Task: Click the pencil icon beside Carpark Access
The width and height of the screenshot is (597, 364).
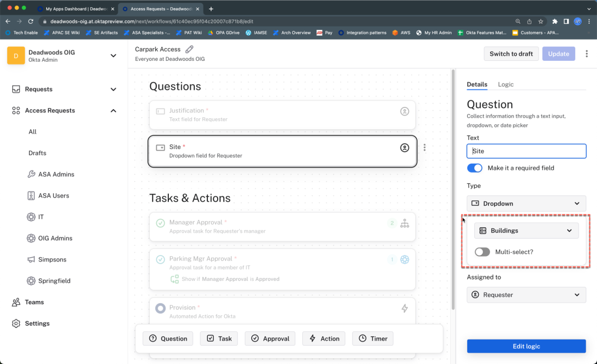Action: click(x=189, y=49)
